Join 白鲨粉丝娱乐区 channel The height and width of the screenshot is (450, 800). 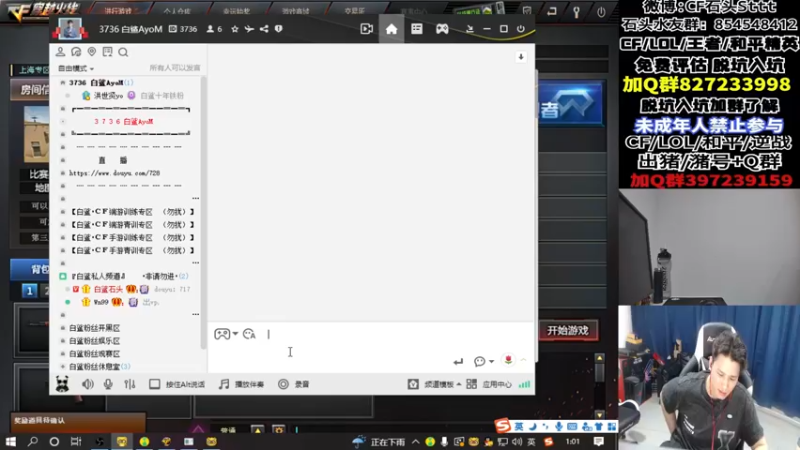pyautogui.click(x=94, y=341)
